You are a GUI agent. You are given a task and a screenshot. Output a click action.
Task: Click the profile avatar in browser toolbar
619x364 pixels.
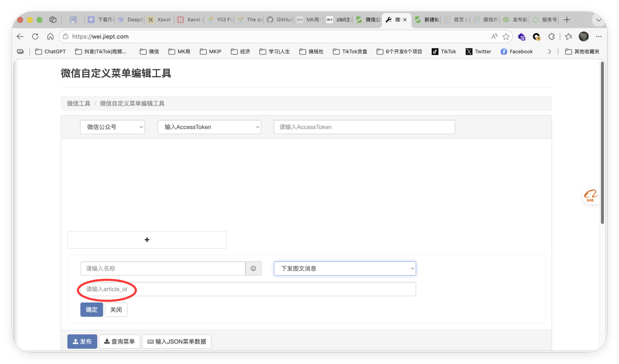pos(583,36)
